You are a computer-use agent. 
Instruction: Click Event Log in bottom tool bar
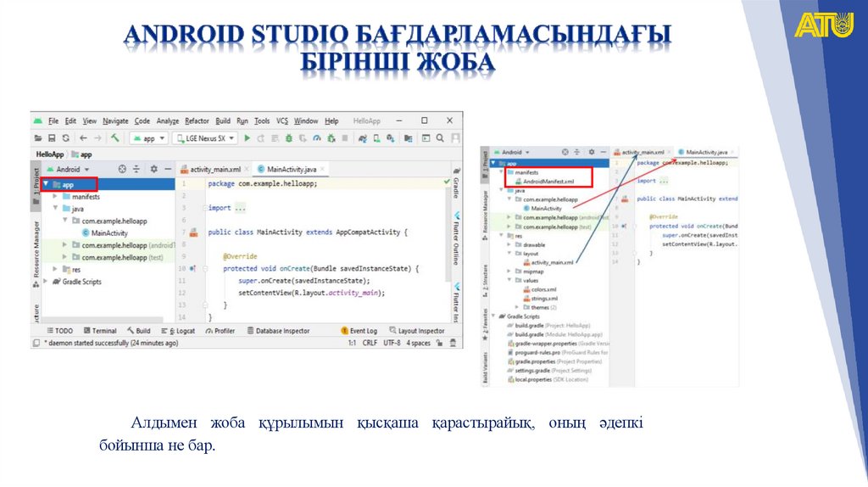click(x=359, y=331)
